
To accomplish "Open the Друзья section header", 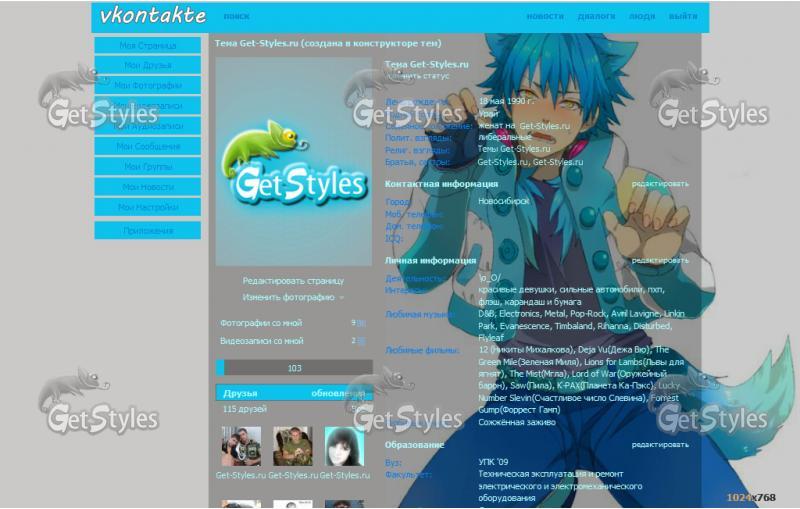I will 240,393.
